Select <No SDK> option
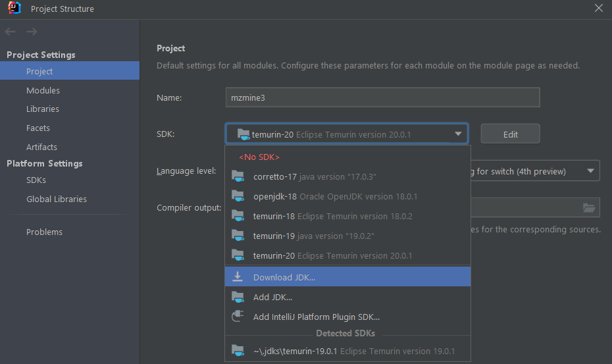 coord(347,157)
